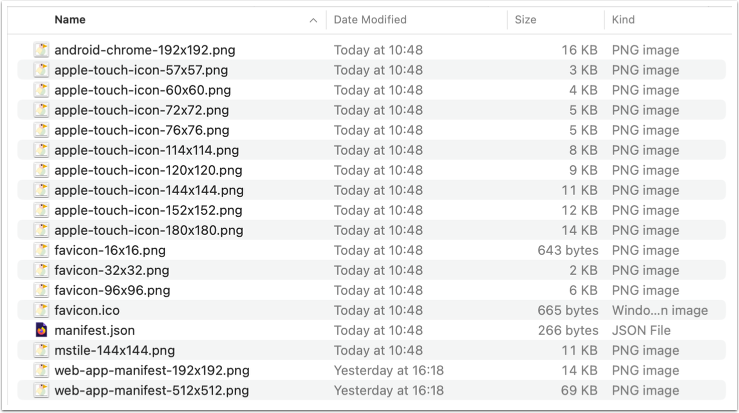Viewport: 739px width, 413px height.
Task: Click the web-app-manifest-192x192.png filename
Action: [x=152, y=370]
